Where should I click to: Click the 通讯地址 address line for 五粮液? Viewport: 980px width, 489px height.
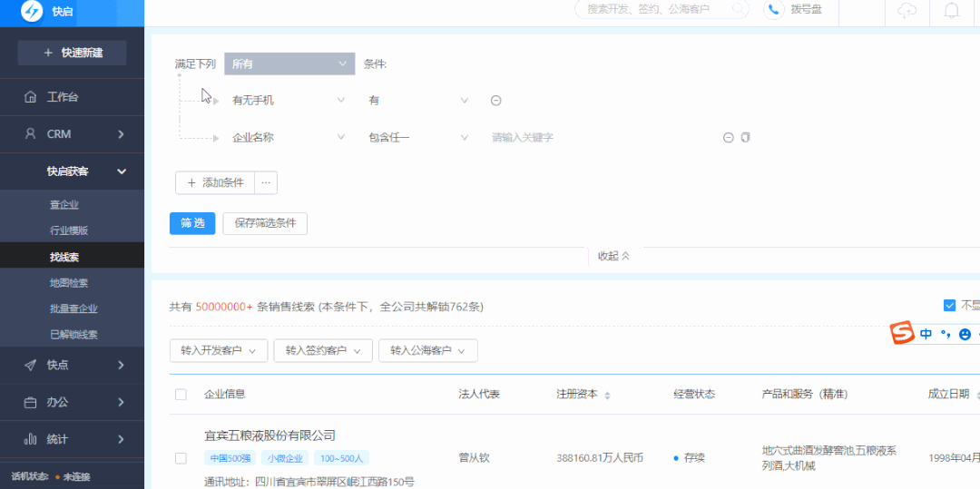(309, 482)
